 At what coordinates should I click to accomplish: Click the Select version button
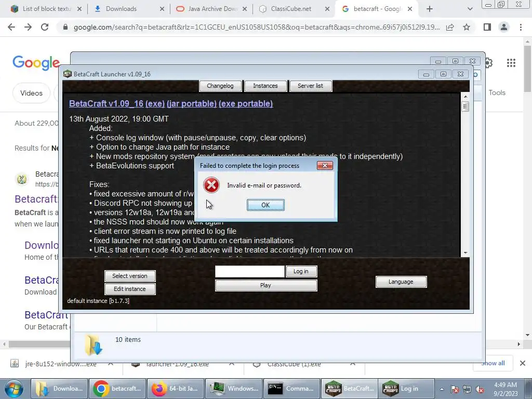coord(130,276)
